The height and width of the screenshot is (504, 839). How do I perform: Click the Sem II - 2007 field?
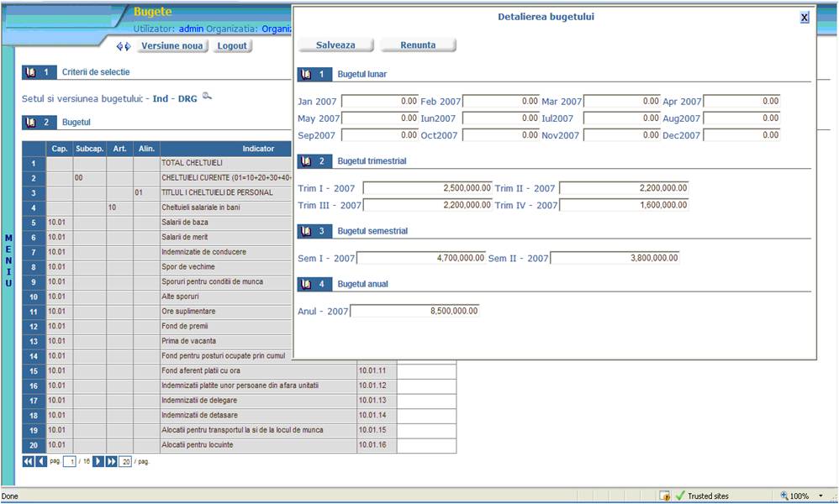pos(615,258)
